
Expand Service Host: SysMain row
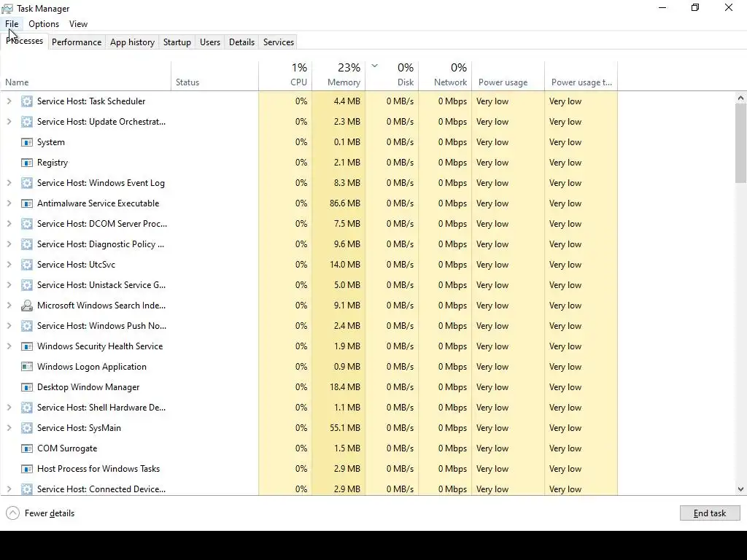click(x=9, y=428)
